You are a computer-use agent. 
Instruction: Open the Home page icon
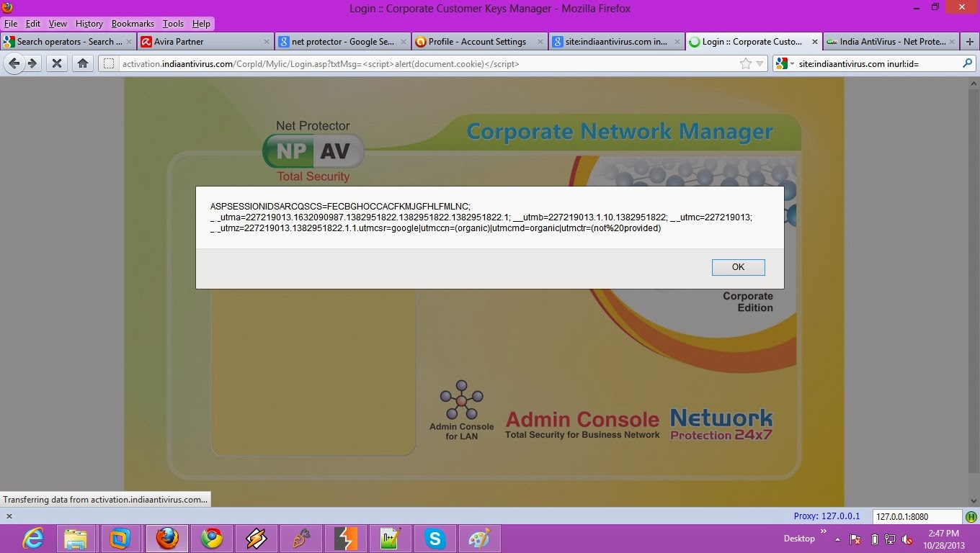click(83, 63)
